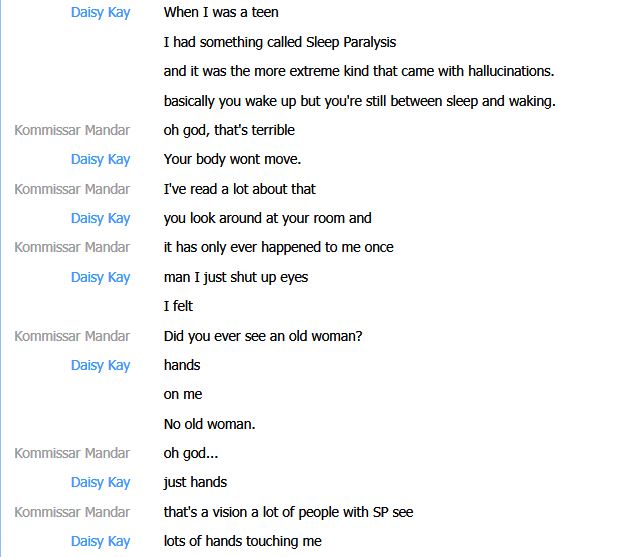This screenshot has width=639, height=557.
Task: Select the message "lots of hands touching me"
Action: 242,541
